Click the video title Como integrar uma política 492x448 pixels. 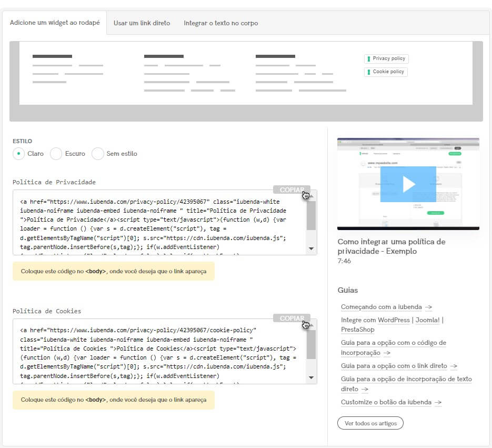[391, 246]
